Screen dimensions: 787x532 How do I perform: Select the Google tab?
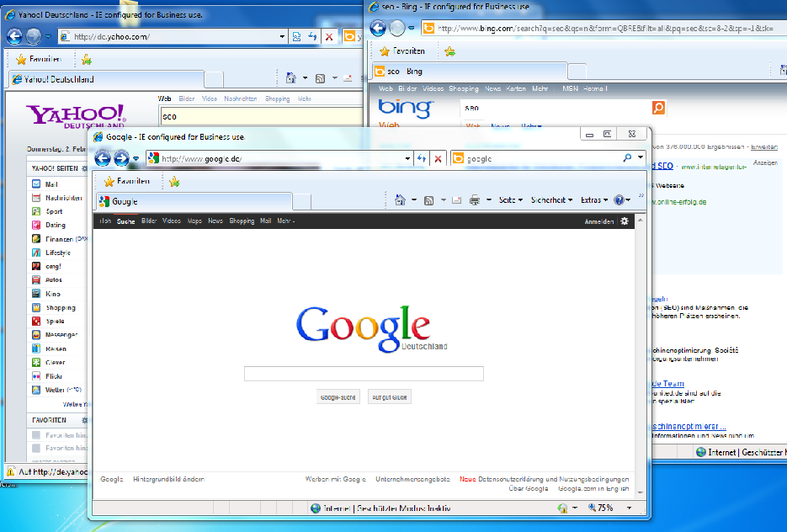click(194, 201)
